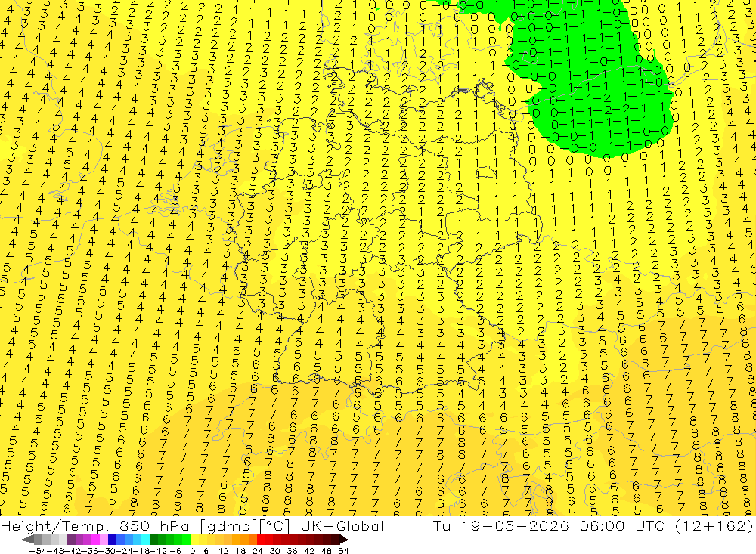
Task: Click the "Height/Temp. 850 hPa" title text
Action: (95, 526)
